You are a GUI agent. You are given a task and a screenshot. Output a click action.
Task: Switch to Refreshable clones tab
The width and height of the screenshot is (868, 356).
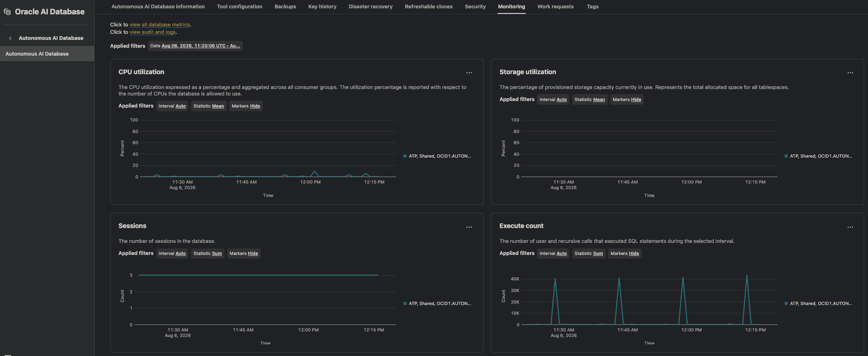pyautogui.click(x=428, y=6)
